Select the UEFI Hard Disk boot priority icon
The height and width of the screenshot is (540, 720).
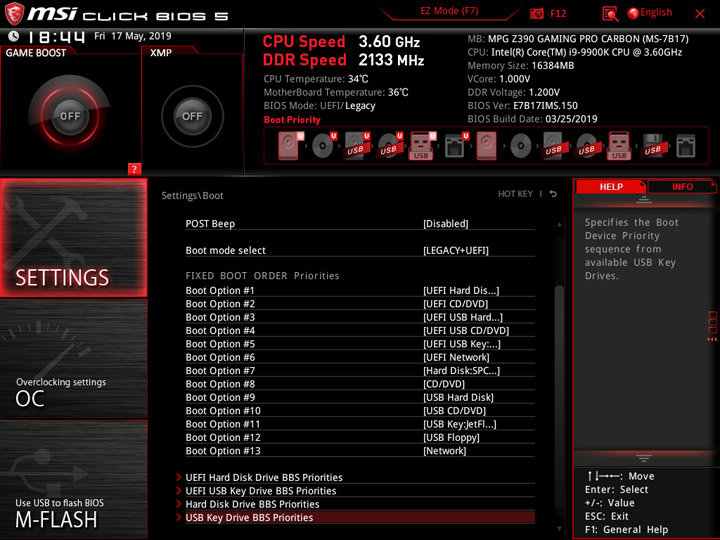click(290, 146)
